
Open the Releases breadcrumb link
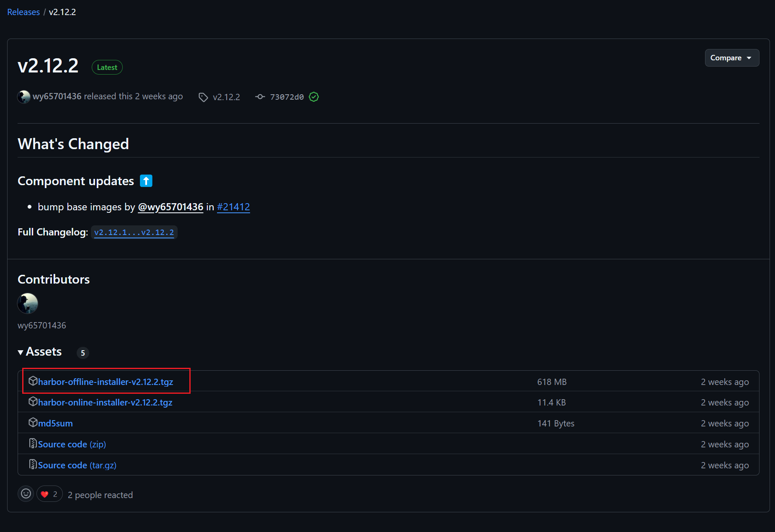pos(23,12)
